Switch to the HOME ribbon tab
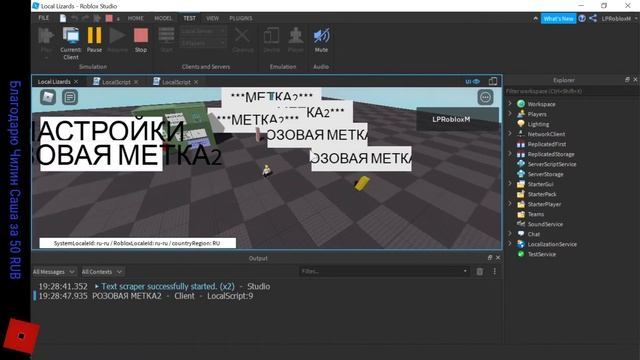The height and width of the screenshot is (360, 640). tap(136, 18)
